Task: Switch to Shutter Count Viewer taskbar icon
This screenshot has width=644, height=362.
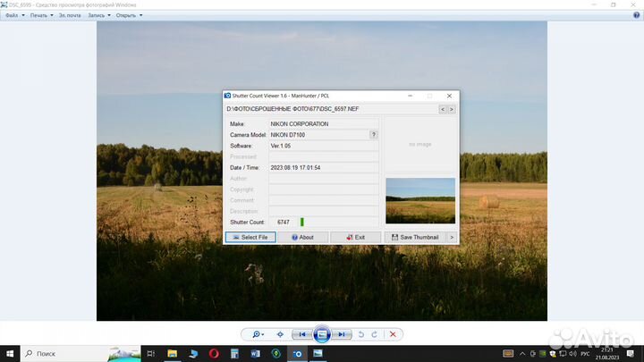Action: point(297,353)
